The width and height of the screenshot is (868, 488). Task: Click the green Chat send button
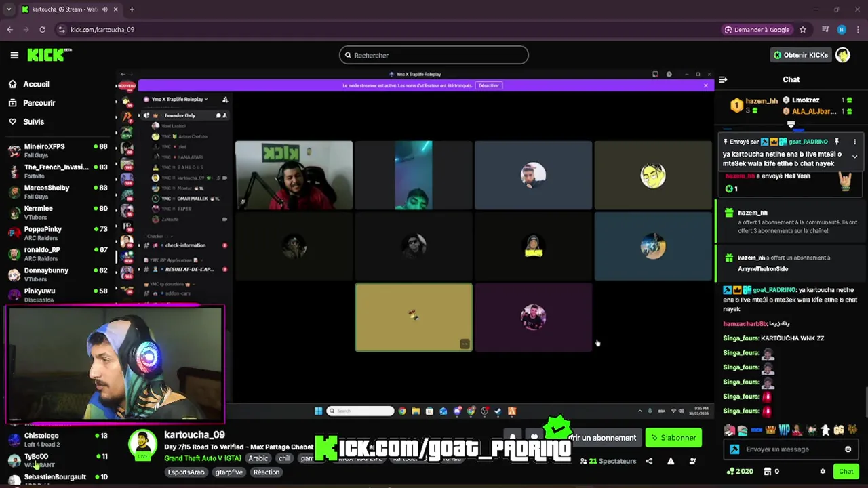pos(846,472)
